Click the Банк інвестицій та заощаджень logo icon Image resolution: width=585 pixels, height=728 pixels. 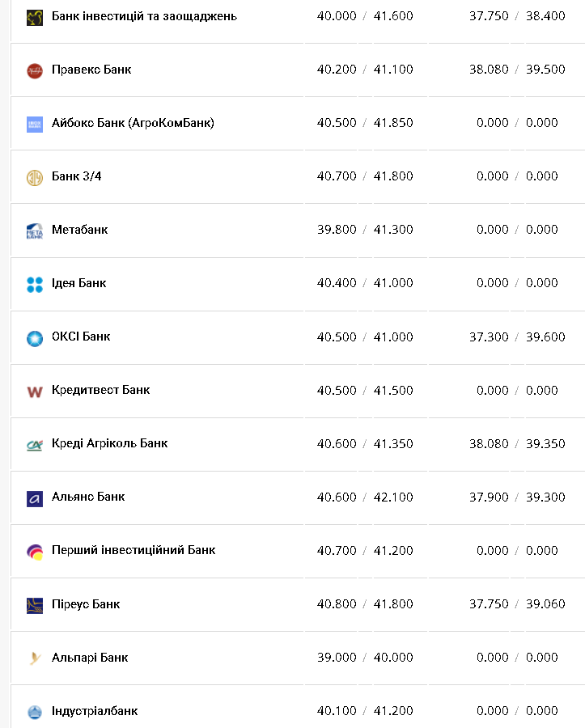[x=34, y=17]
